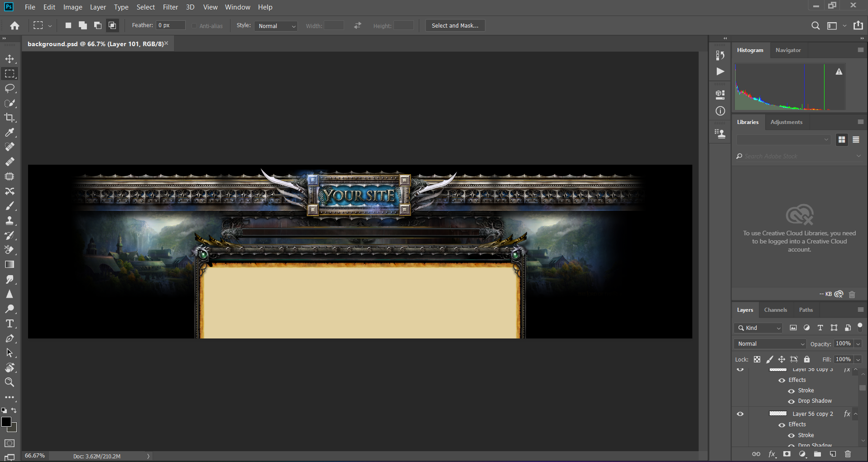Viewport: 868px width, 462px height.
Task: Click the Home icon in options bar
Action: 15,26
